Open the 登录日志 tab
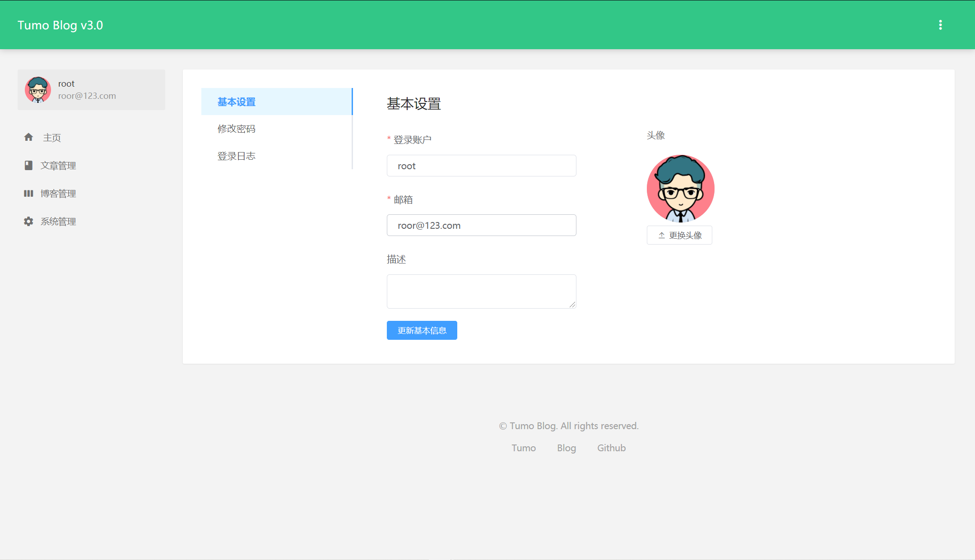This screenshot has height=560, width=975. [x=237, y=156]
